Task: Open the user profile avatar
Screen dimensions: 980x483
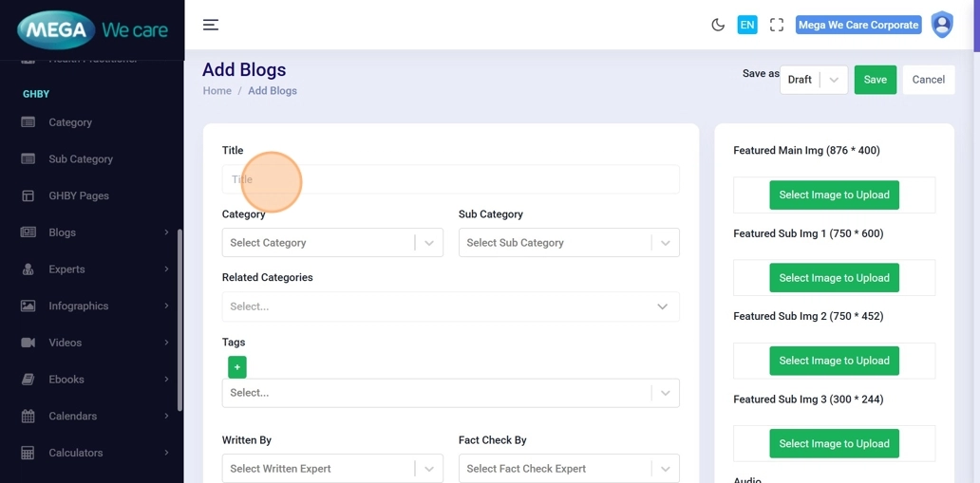Action: (x=941, y=25)
